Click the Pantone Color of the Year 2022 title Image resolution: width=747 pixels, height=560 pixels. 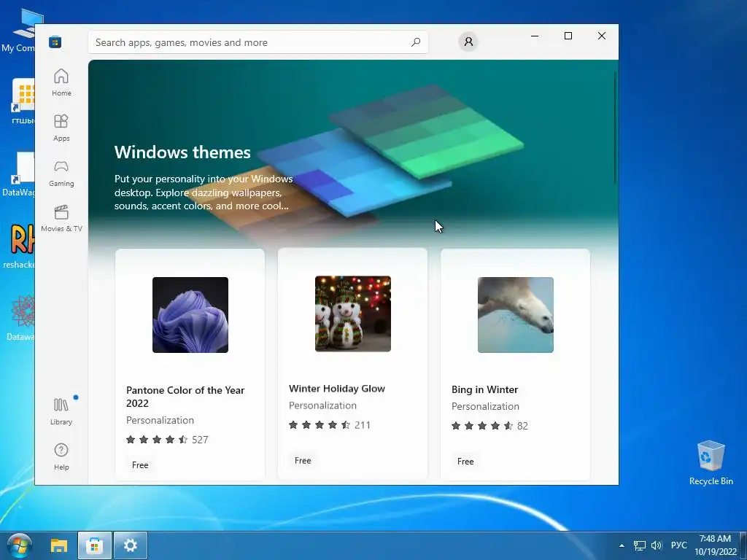(185, 397)
